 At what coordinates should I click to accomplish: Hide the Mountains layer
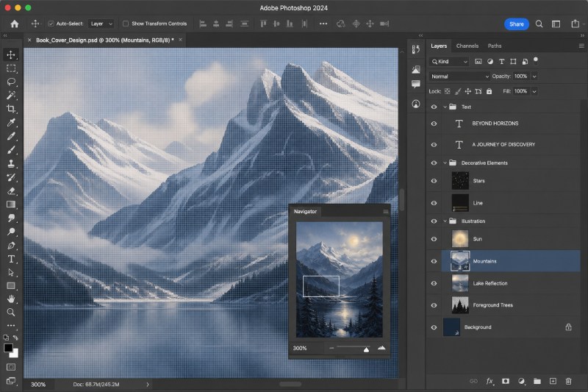pyautogui.click(x=434, y=261)
